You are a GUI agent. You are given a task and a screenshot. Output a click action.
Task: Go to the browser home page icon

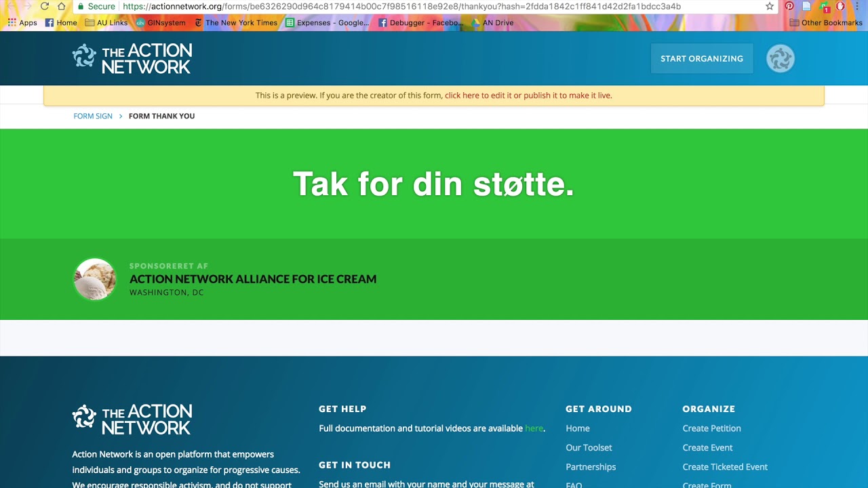tap(62, 6)
